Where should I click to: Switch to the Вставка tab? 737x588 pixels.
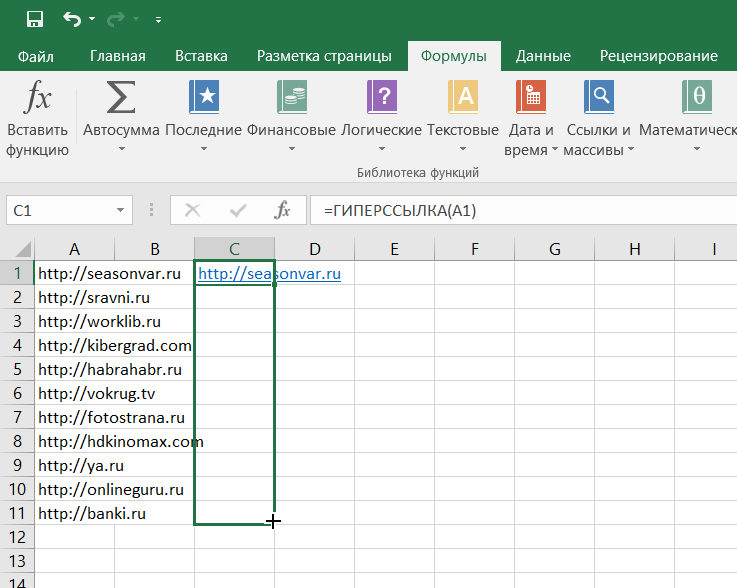pyautogui.click(x=201, y=56)
